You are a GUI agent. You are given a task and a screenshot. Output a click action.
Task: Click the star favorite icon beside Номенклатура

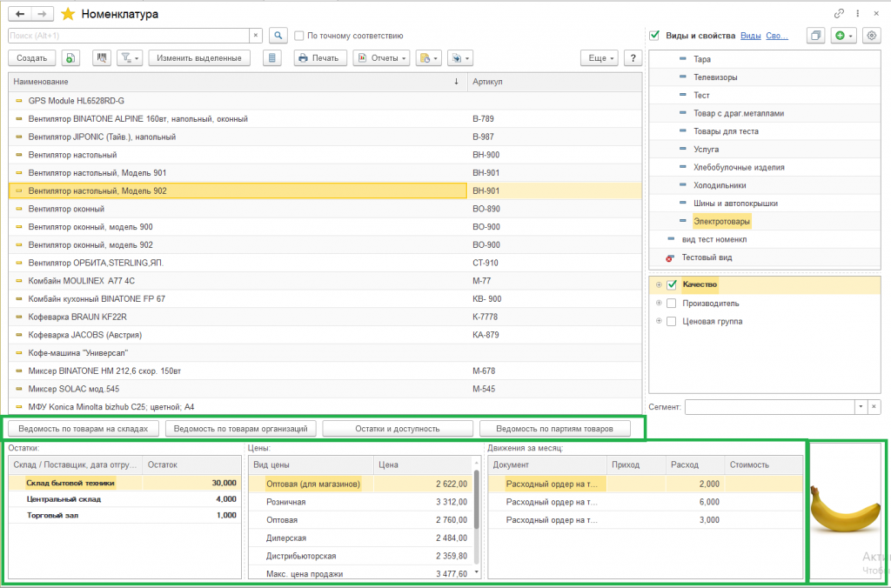coord(68,14)
